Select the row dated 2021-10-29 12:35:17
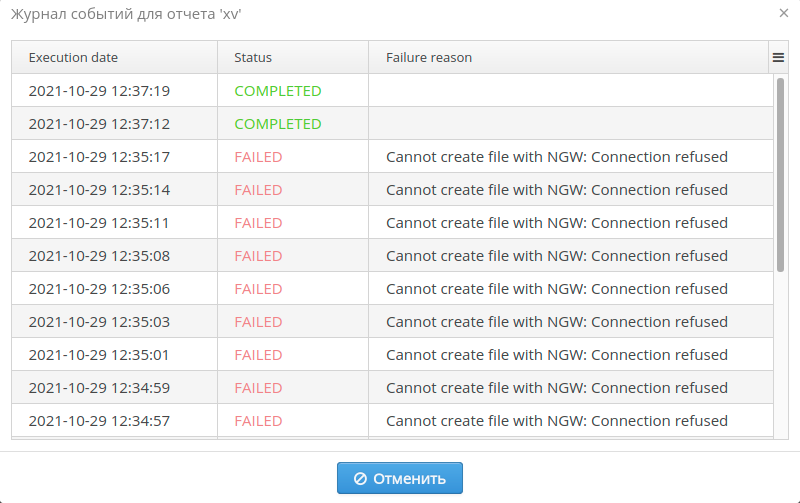This screenshot has width=800, height=503. 99,157
